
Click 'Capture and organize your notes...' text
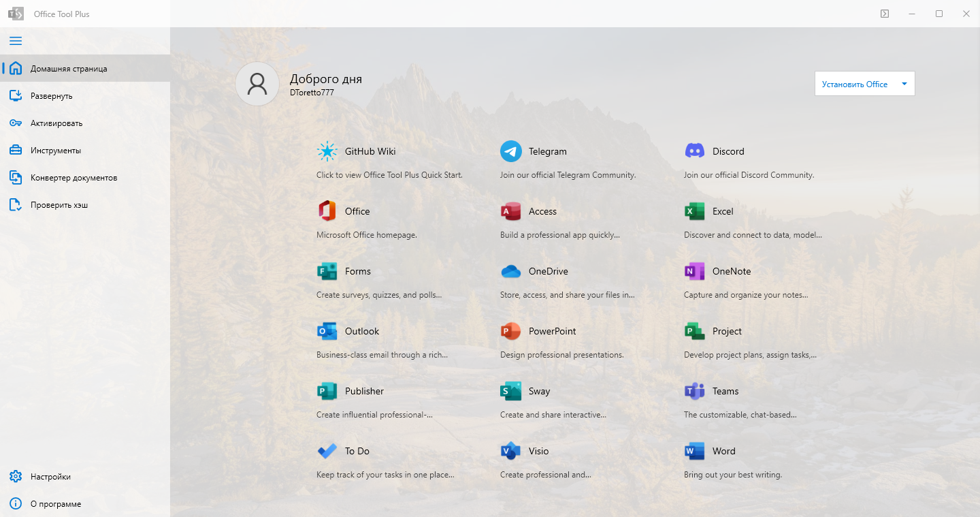point(746,295)
